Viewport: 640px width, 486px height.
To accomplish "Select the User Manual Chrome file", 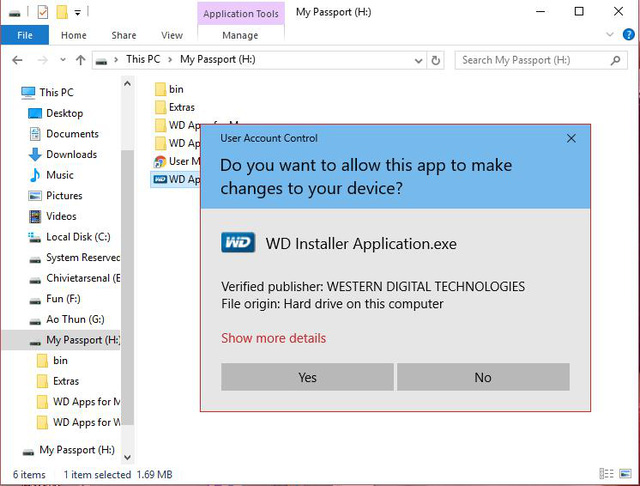I will tap(177, 162).
